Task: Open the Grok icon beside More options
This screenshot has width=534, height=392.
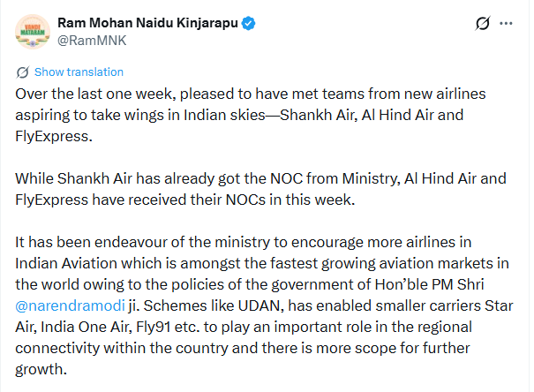Action: tap(483, 25)
